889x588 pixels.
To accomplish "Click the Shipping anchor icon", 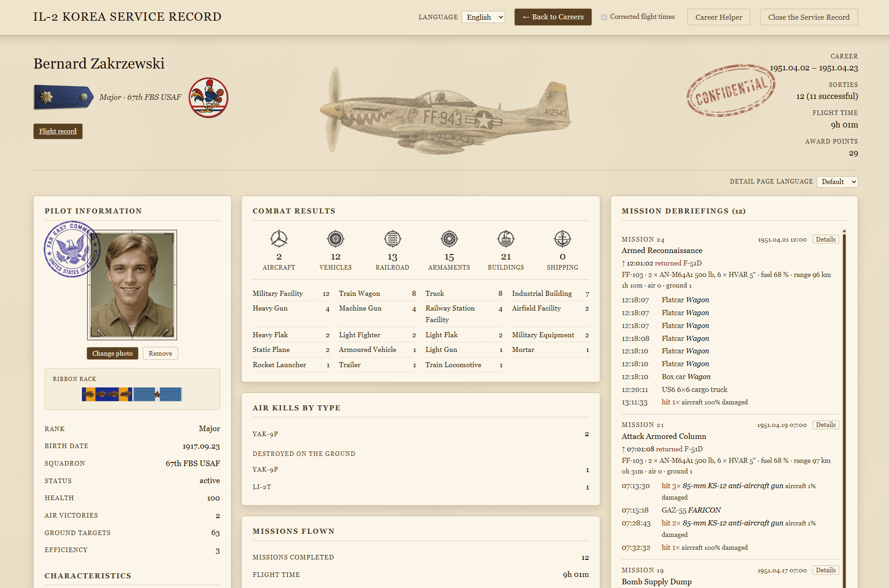I will [562, 238].
